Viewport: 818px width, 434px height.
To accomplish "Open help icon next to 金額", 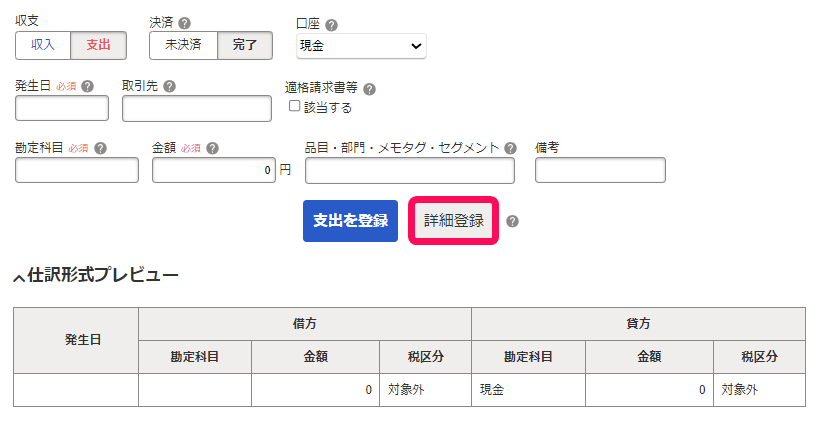I will [212, 149].
